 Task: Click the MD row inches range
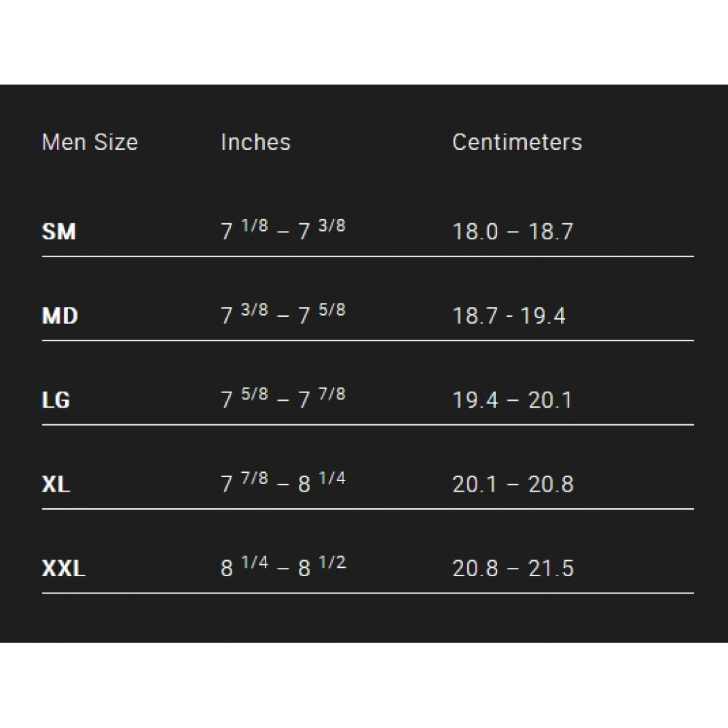click(283, 315)
